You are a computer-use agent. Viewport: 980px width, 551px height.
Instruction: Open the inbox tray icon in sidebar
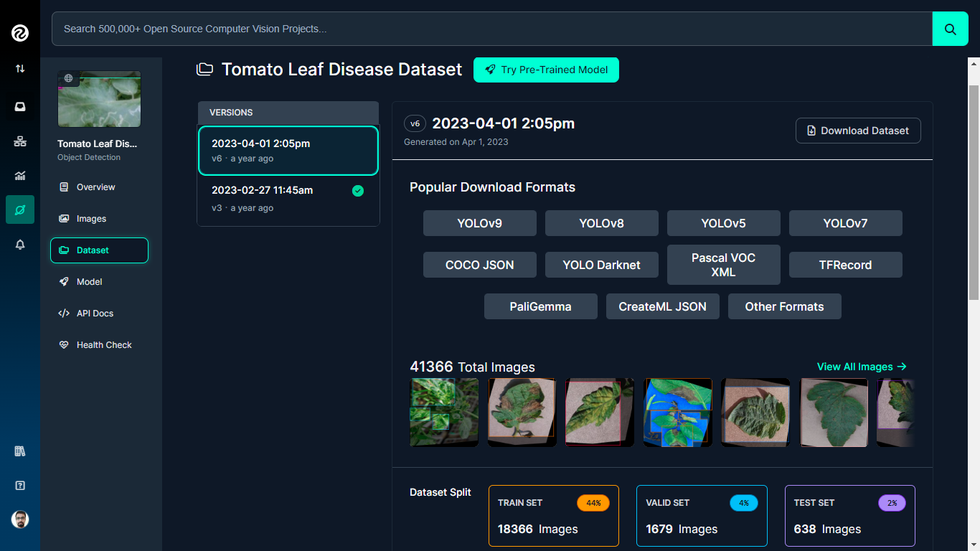20,107
